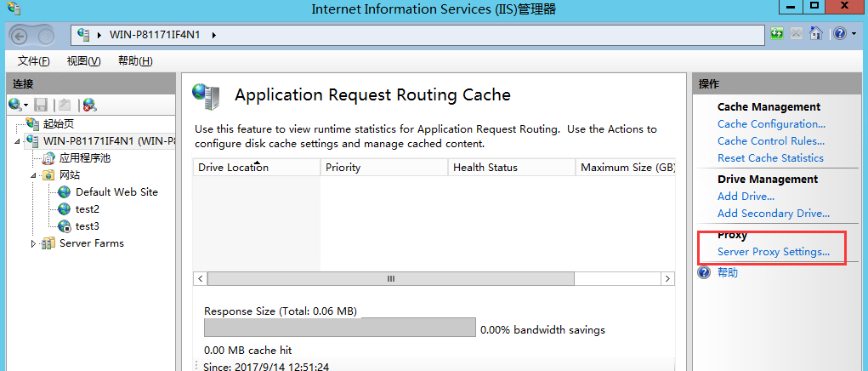The width and height of the screenshot is (868, 371).
Task: Sort by the Maximum Size (GB) column header
Action: click(626, 168)
